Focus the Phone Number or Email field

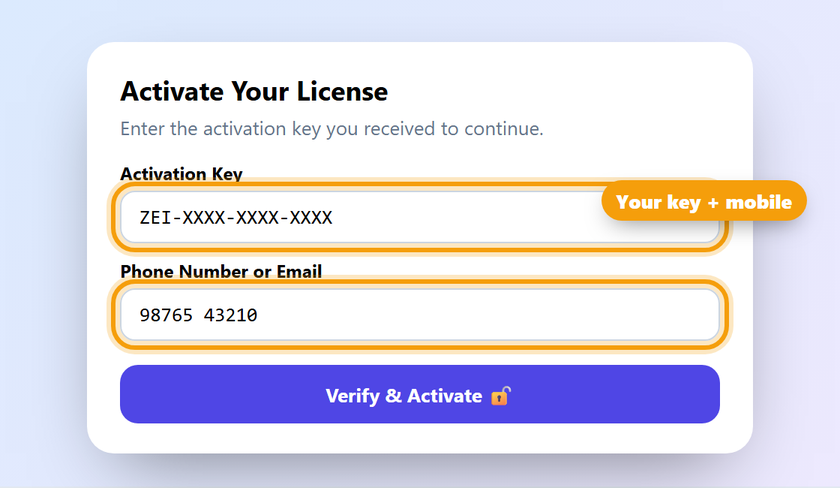(x=419, y=314)
